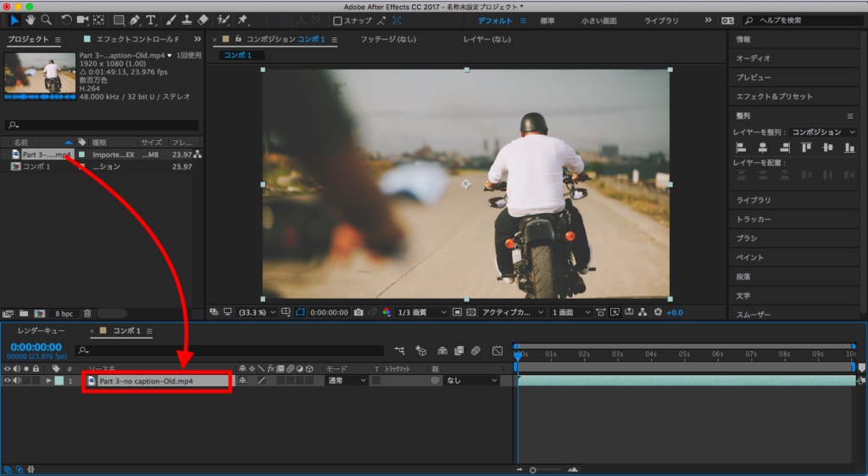
Task: Choose the Clone Stamp tool
Action: point(187,20)
